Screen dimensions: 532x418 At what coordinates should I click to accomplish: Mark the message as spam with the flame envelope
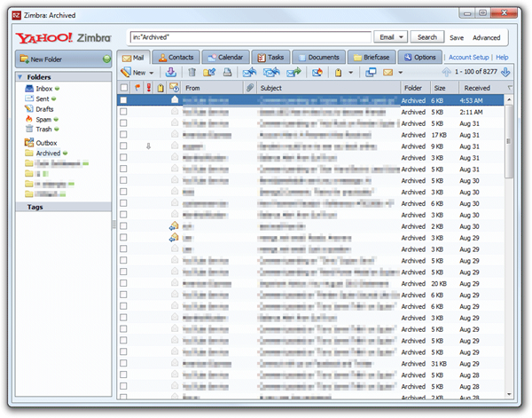317,72
